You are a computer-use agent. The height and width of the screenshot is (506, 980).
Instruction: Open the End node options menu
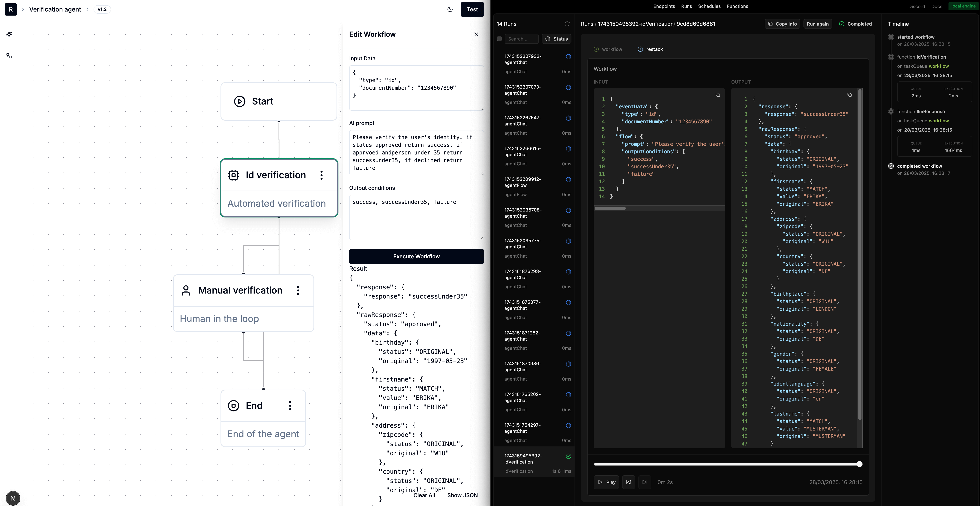(290, 406)
